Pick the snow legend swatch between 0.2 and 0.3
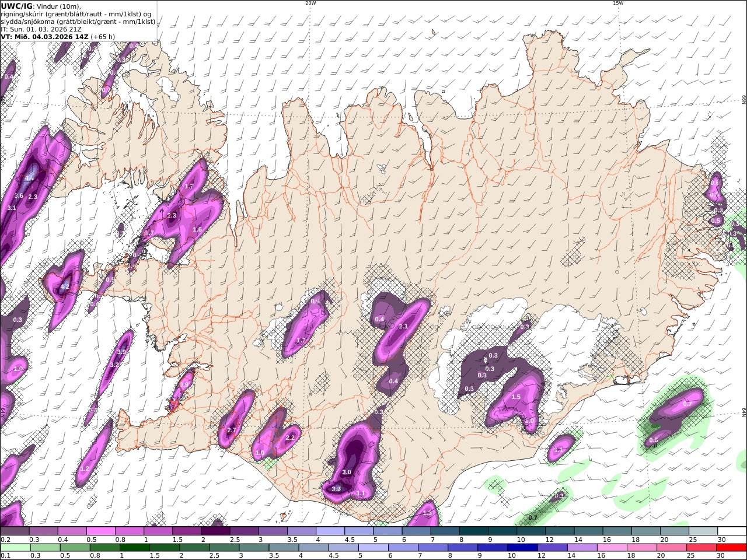The height and width of the screenshot is (560, 747). pyautogui.click(x=15, y=531)
